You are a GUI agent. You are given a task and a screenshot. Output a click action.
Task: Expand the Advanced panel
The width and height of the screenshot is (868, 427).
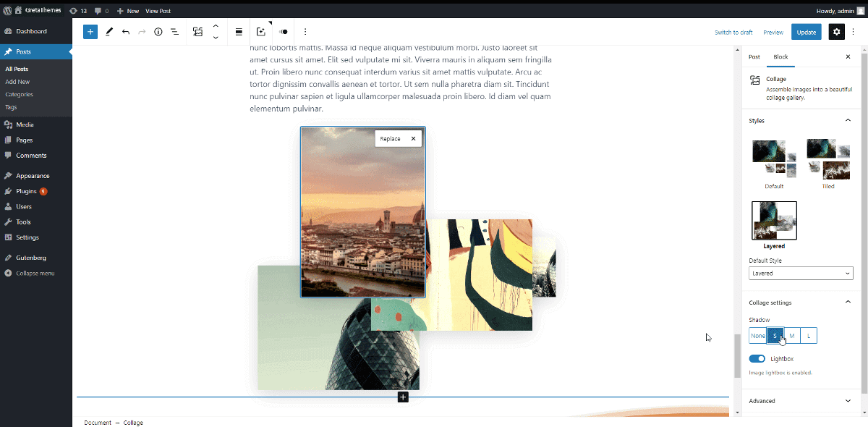coord(801,401)
